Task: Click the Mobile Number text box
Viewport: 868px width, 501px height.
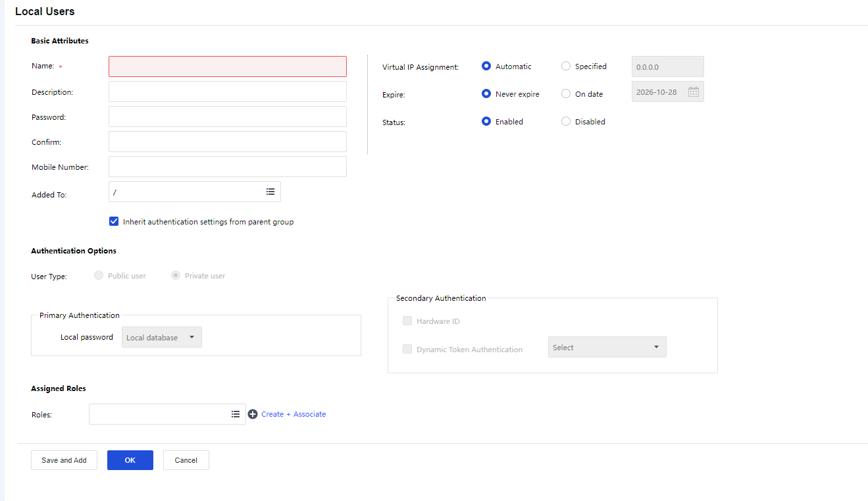Action: 227,167
